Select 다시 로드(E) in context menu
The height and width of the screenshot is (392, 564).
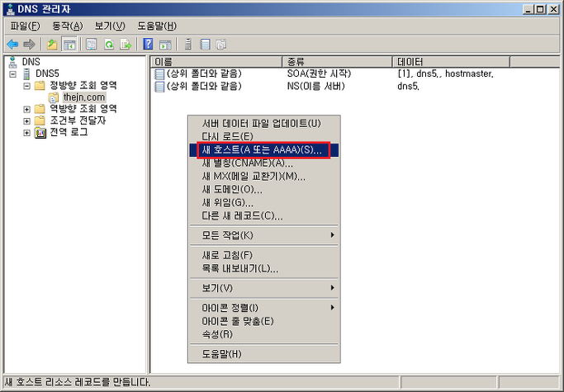263,137
